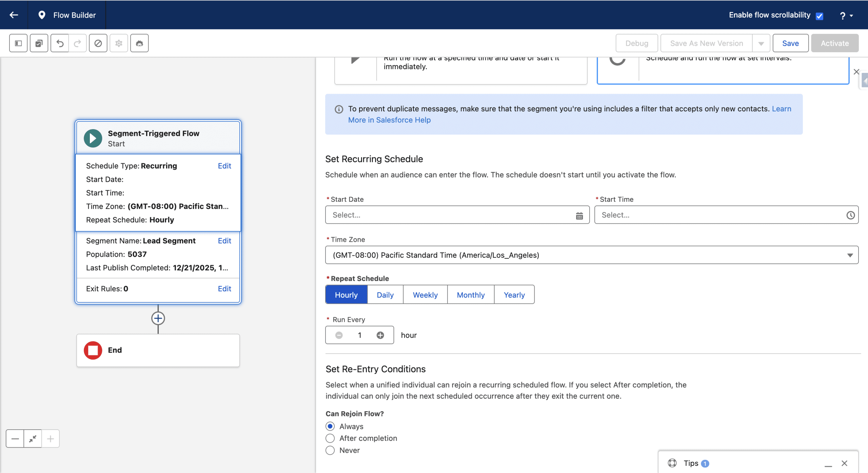
Task: Open Save As New Version dropdown arrow
Action: [x=761, y=43]
